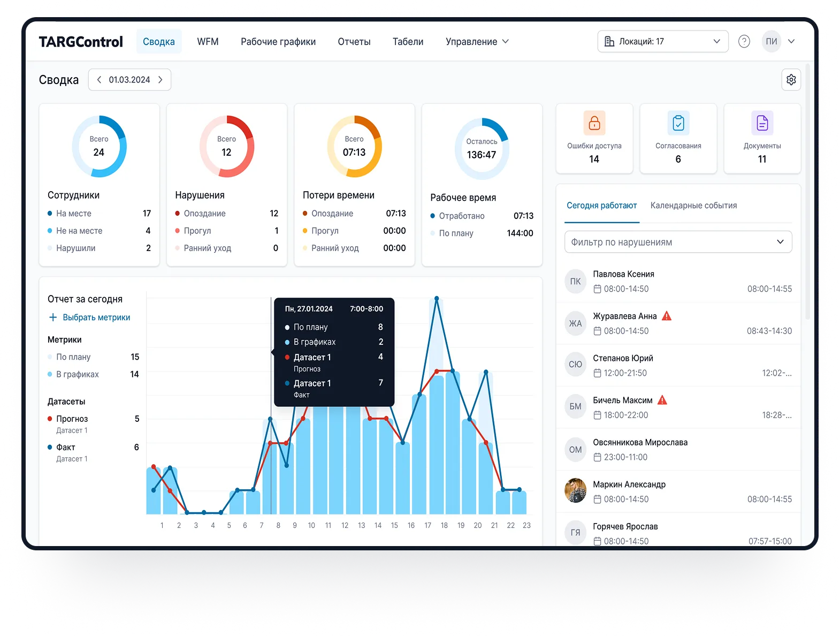
Task: Open the dashboard settings gear
Action: tap(791, 80)
